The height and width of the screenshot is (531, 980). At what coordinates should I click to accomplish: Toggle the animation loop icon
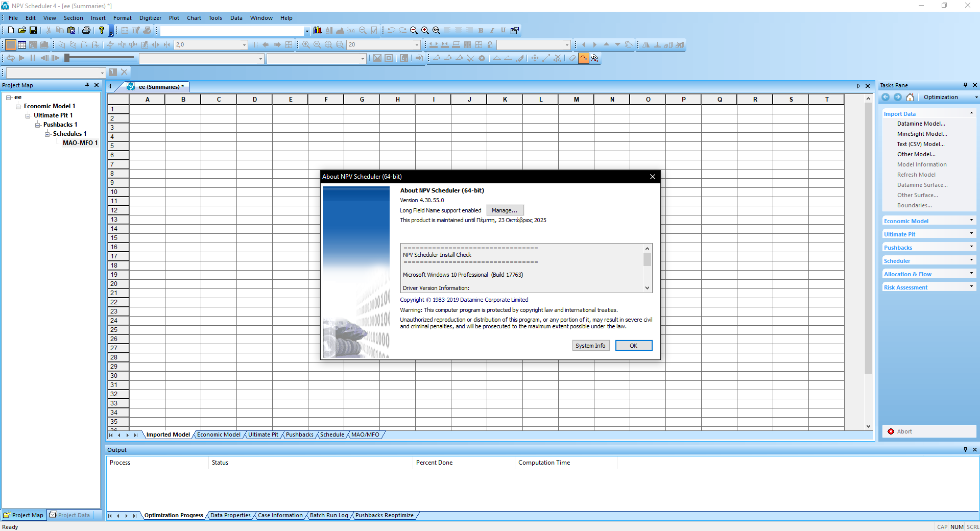[11, 58]
